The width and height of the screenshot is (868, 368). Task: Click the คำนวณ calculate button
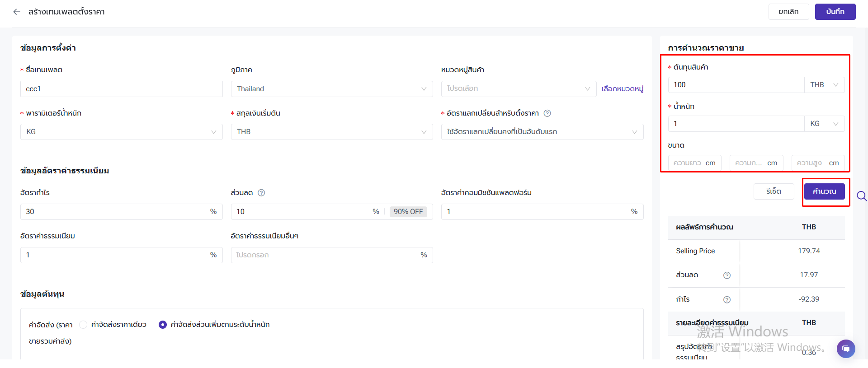824,191
